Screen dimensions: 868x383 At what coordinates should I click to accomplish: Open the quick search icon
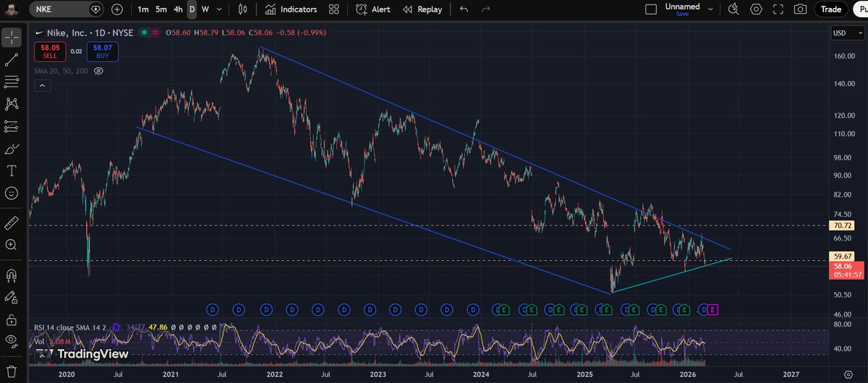tap(734, 9)
